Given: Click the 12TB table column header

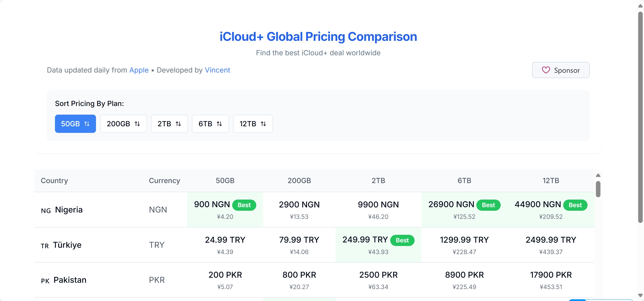Looking at the screenshot, I should (551, 181).
